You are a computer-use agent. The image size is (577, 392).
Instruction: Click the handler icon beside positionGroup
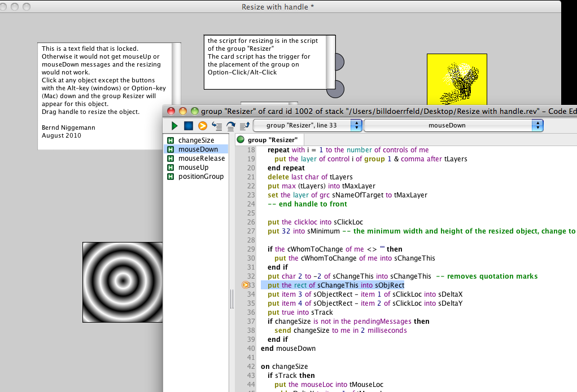coord(170,177)
